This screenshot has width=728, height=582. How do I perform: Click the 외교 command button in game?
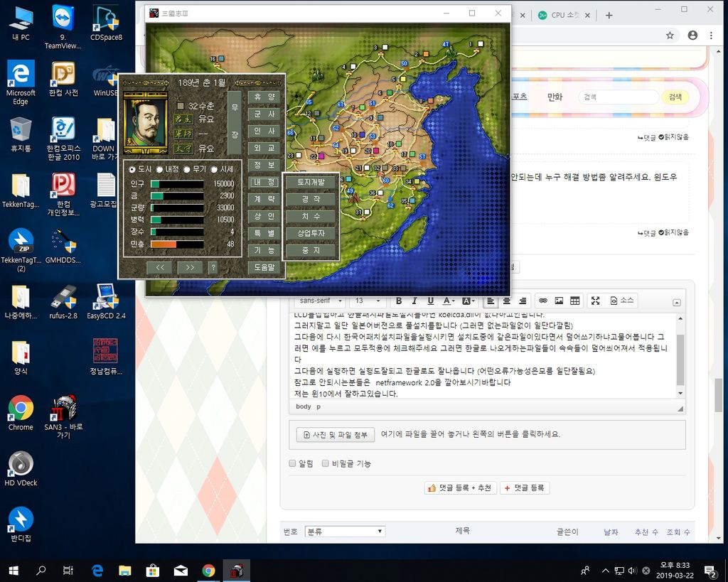pyautogui.click(x=264, y=148)
